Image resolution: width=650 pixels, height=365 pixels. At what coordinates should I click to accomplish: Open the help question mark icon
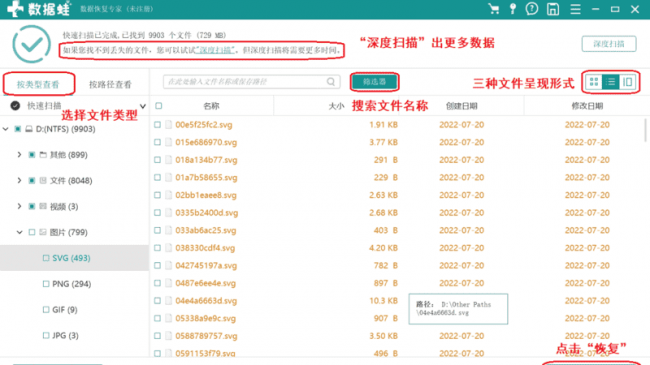coord(532,9)
